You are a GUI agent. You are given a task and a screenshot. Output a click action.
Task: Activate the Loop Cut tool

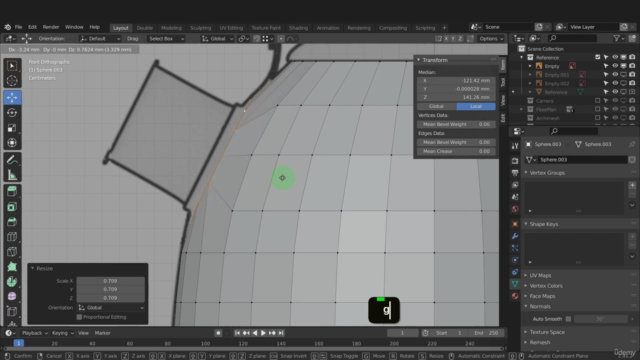pyautogui.click(x=12, y=237)
